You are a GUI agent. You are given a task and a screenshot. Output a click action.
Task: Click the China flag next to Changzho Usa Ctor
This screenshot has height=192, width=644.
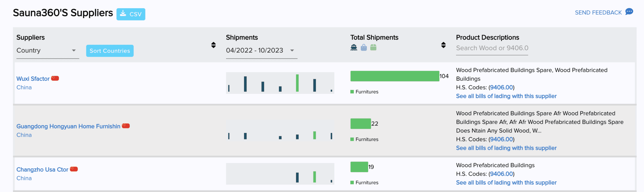(x=74, y=169)
